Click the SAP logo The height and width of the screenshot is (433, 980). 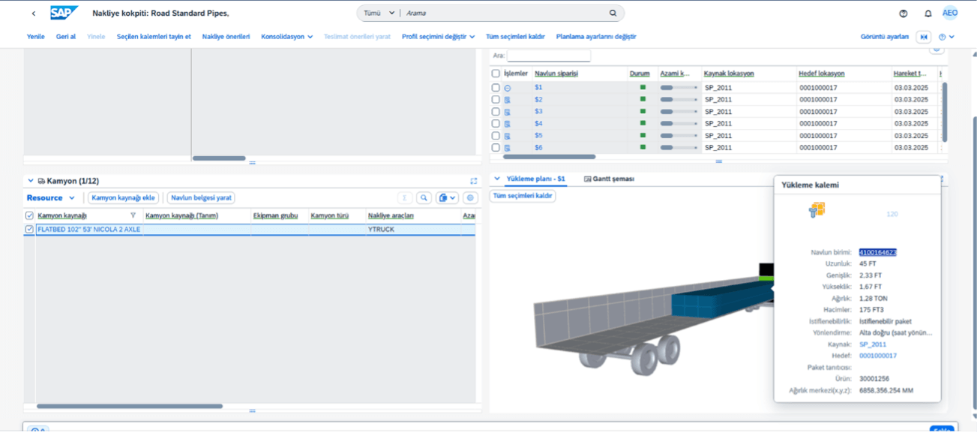[64, 14]
